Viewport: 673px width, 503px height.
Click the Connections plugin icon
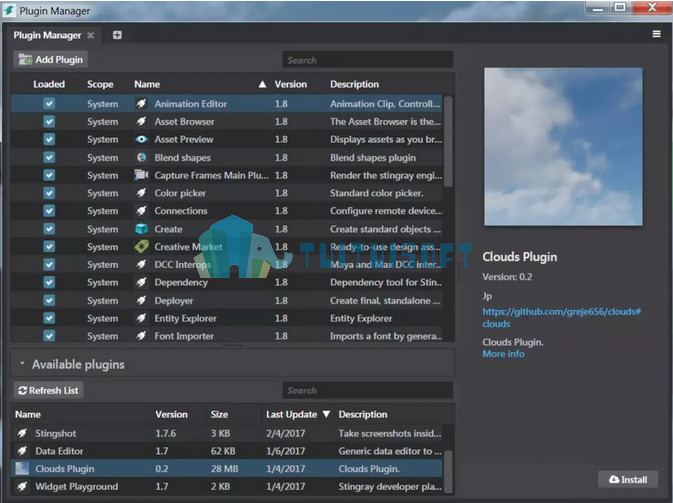coord(141,211)
